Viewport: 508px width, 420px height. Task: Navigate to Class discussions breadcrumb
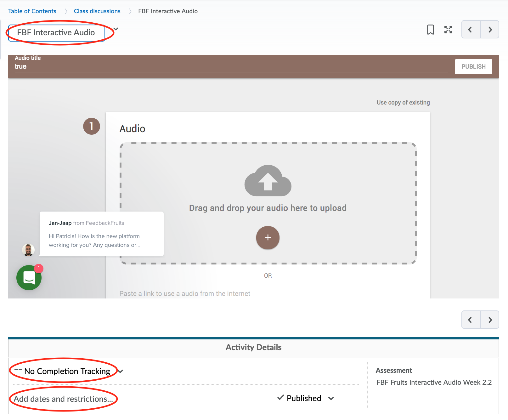click(x=97, y=11)
